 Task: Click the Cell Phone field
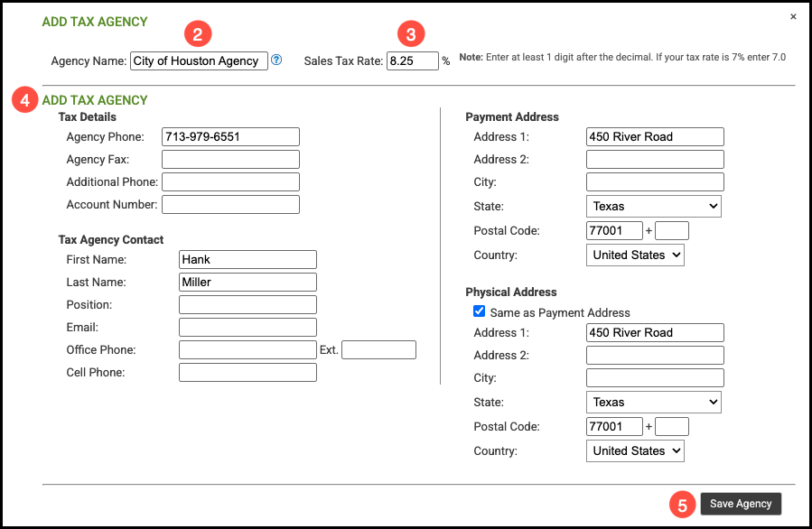pos(247,372)
